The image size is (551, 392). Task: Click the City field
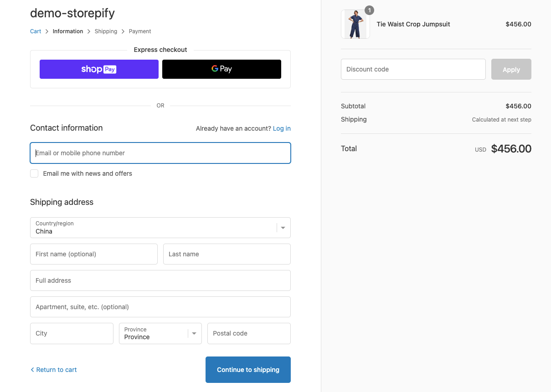pos(72,333)
